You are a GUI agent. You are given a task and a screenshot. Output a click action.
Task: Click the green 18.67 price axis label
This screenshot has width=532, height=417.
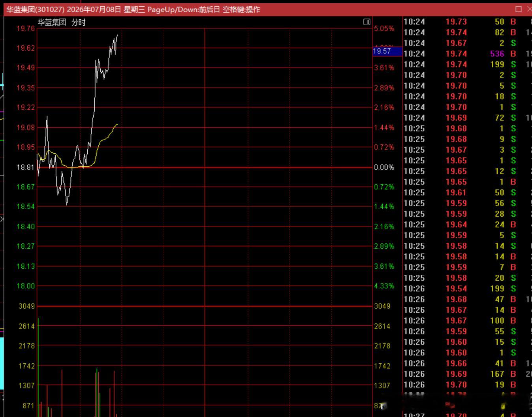(x=26, y=187)
